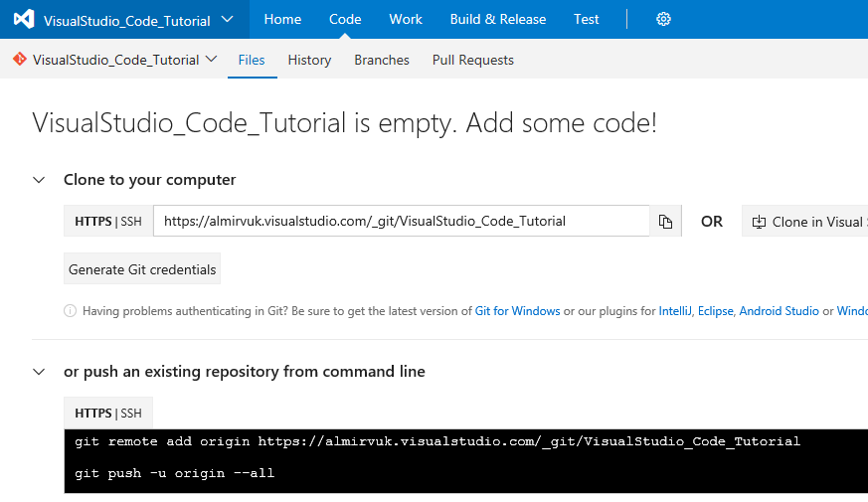Click the 'Clone to your computer' heading text
This screenshot has height=502, width=868.
tap(149, 180)
